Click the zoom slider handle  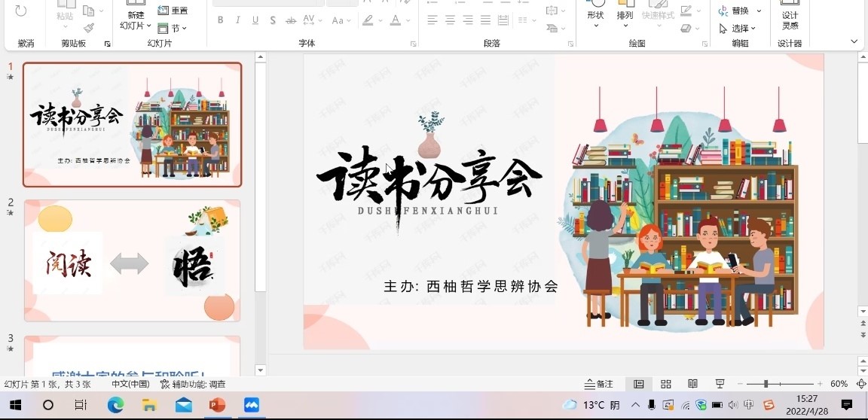click(766, 384)
